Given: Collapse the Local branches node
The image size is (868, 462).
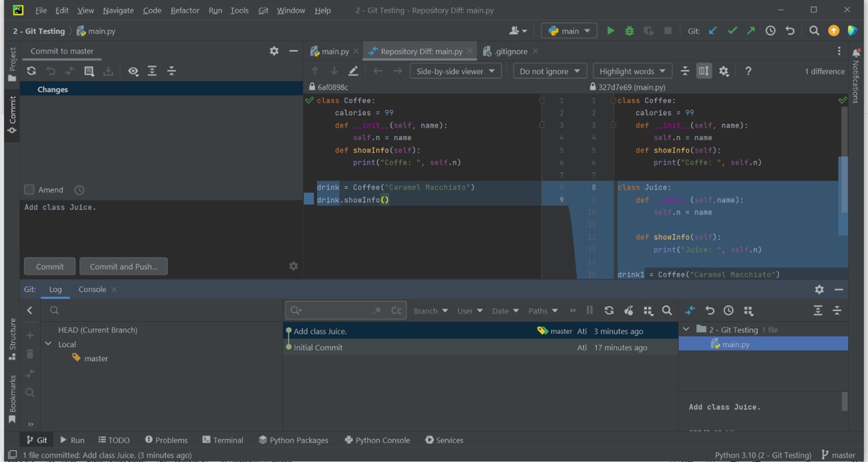Looking at the screenshot, I should (x=48, y=344).
